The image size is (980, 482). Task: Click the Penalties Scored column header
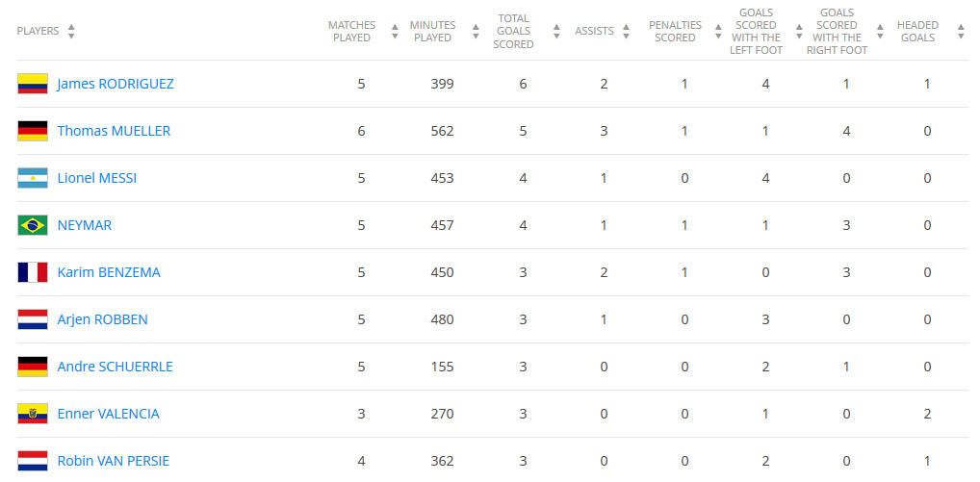675,32
